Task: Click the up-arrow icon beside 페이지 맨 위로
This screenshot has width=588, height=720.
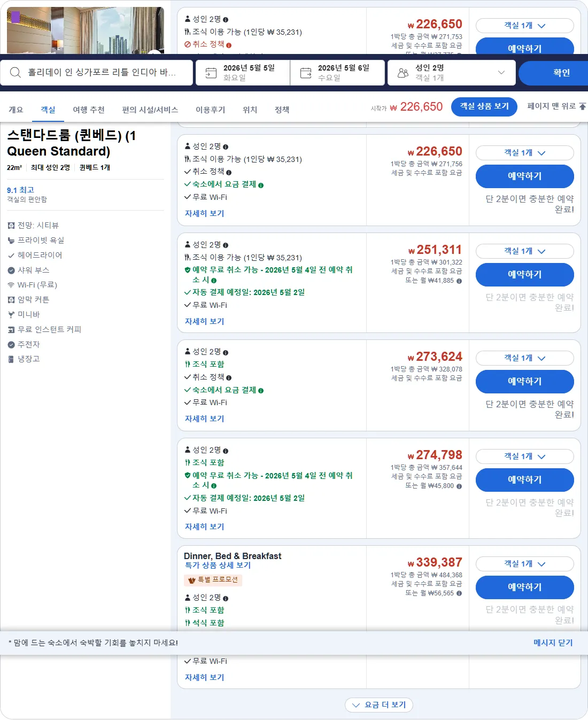Action: pos(583,106)
